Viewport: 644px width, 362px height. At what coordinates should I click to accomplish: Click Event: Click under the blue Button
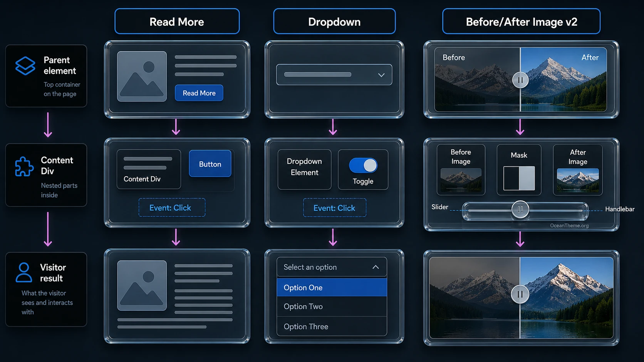click(x=172, y=207)
